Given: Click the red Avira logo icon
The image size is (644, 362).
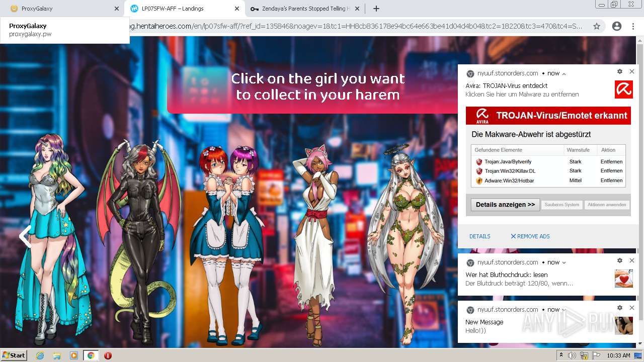Looking at the screenshot, I should point(623,89).
